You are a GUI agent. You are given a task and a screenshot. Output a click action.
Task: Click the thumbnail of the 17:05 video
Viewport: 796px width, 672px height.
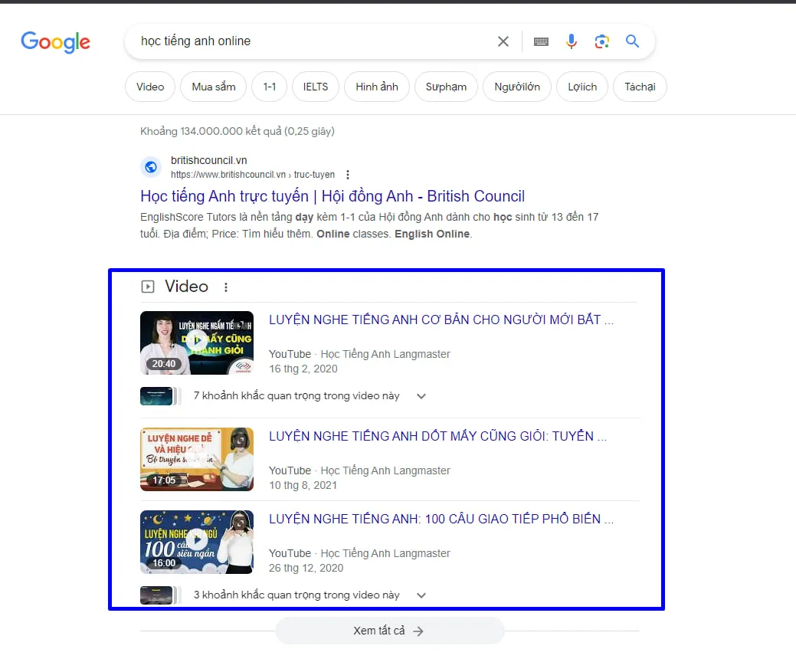(x=196, y=460)
